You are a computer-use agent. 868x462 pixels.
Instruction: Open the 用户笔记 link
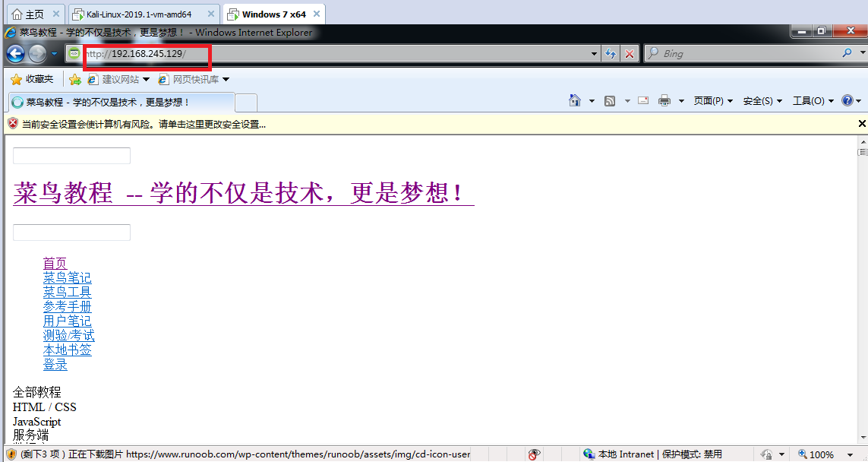coord(68,321)
